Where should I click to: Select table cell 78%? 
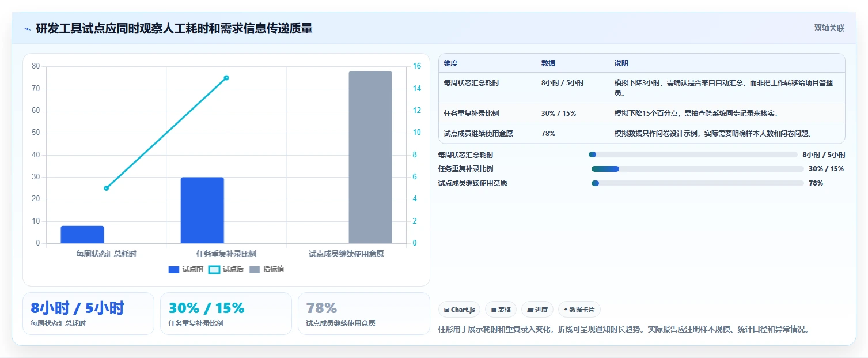click(x=548, y=134)
